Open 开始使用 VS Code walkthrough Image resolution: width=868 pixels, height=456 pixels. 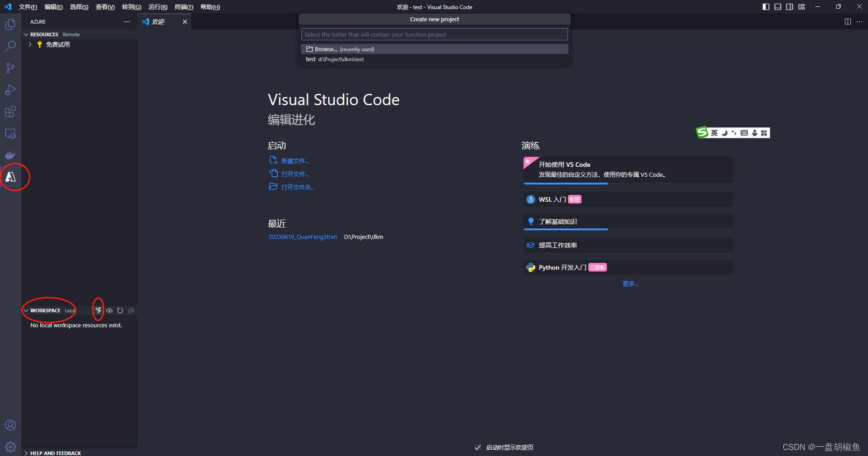click(628, 170)
